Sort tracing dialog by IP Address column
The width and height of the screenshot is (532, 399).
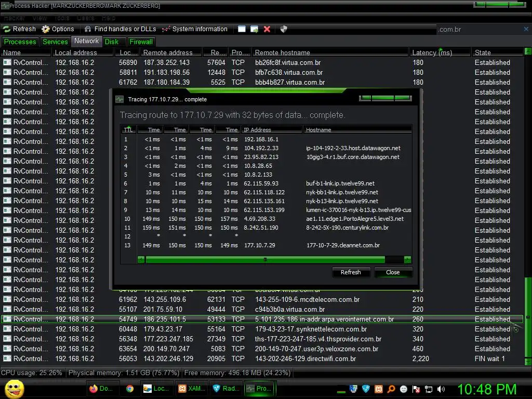(x=271, y=130)
